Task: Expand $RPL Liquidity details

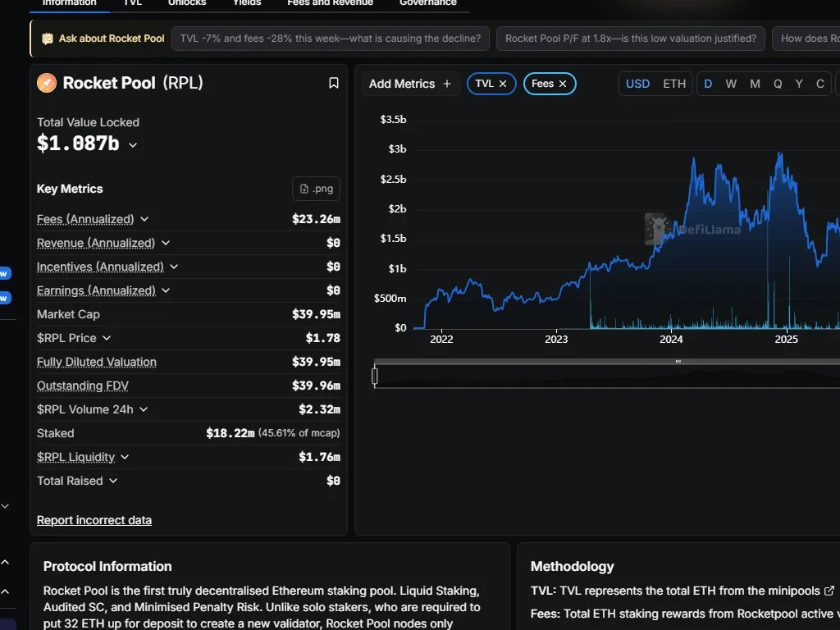Action: click(x=125, y=457)
